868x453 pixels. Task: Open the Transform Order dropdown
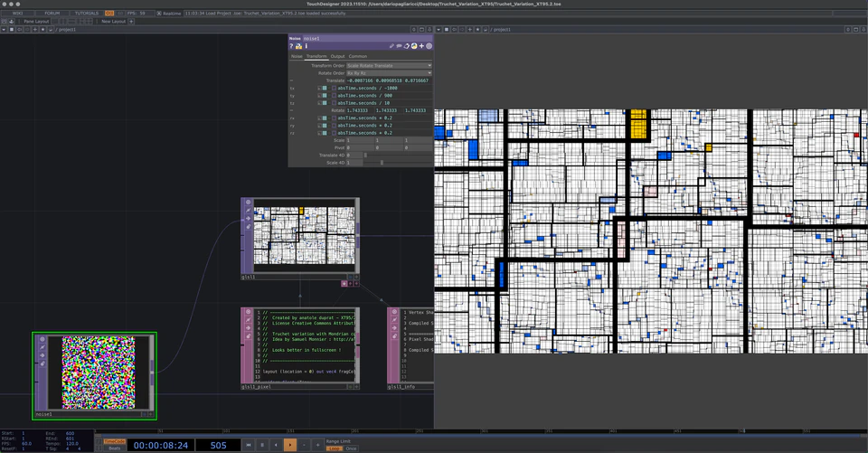point(389,65)
